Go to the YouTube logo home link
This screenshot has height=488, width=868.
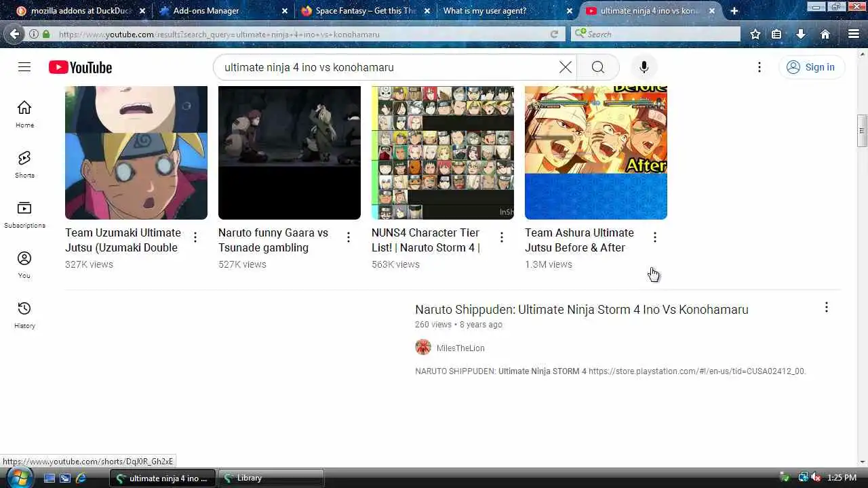pos(80,67)
